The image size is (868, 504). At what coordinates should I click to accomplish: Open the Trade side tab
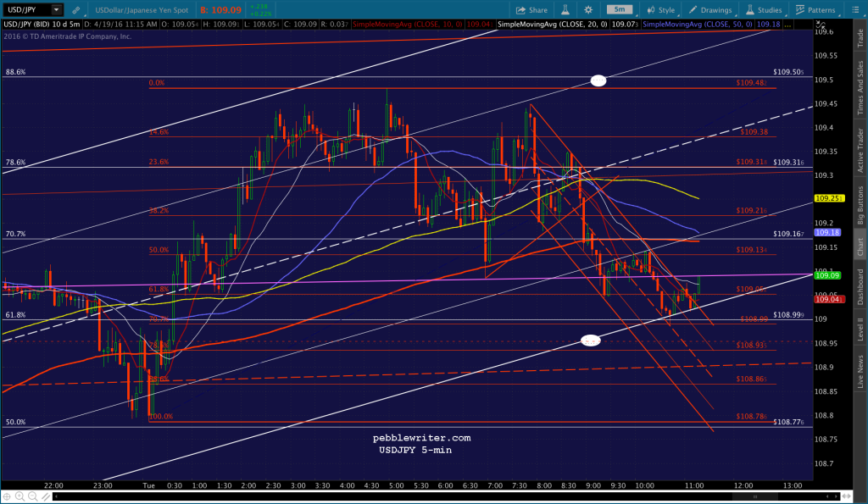[x=860, y=37]
